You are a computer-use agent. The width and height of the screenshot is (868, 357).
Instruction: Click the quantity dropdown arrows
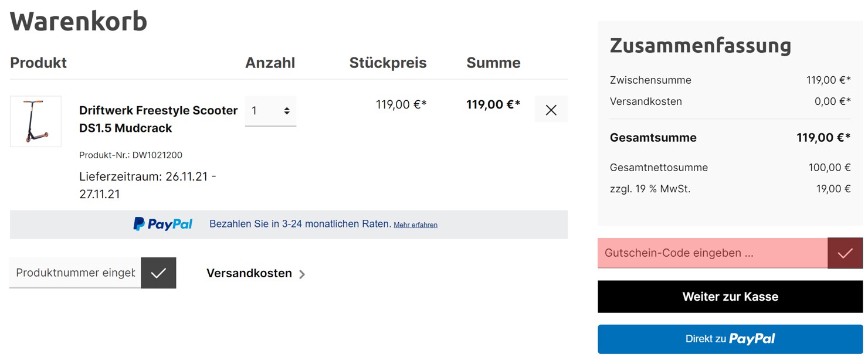(287, 111)
